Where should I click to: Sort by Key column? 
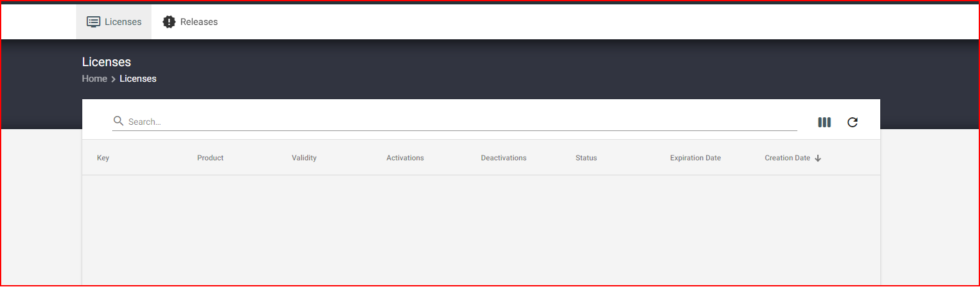103,158
